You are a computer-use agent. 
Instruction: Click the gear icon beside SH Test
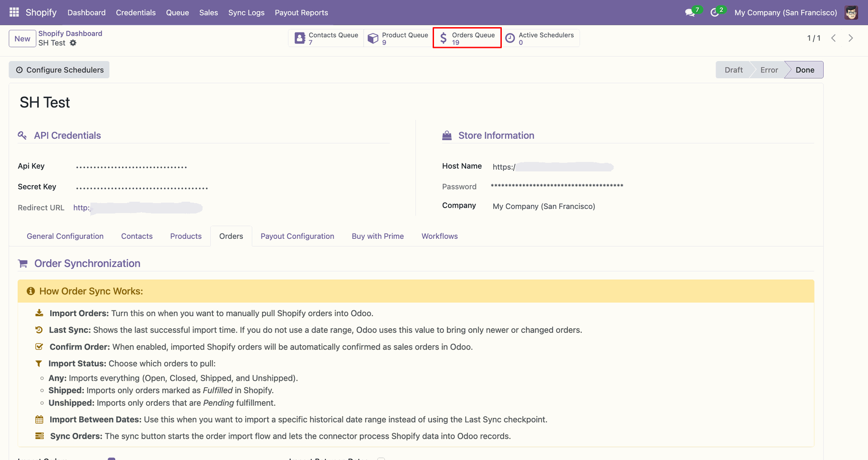point(73,43)
